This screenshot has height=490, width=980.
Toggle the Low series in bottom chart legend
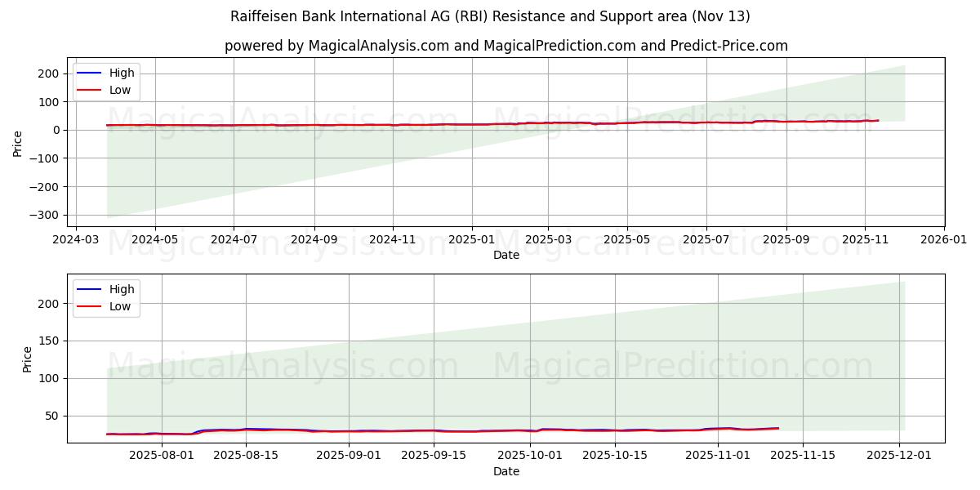coord(120,305)
